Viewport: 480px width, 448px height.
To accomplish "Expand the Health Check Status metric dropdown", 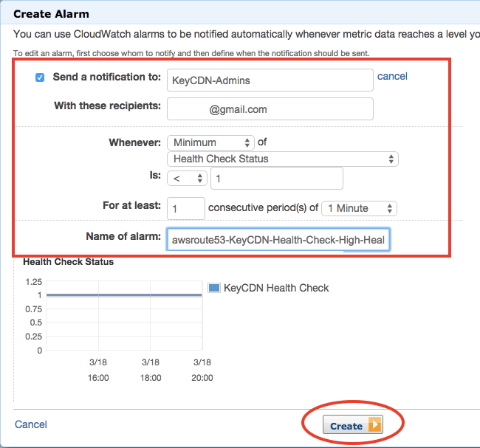I will [x=283, y=159].
